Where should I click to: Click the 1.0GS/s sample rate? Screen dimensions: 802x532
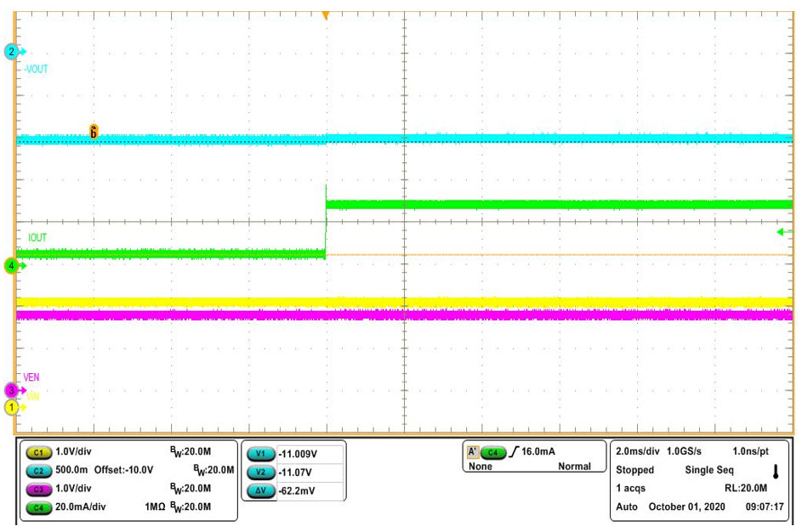pyautogui.click(x=684, y=451)
